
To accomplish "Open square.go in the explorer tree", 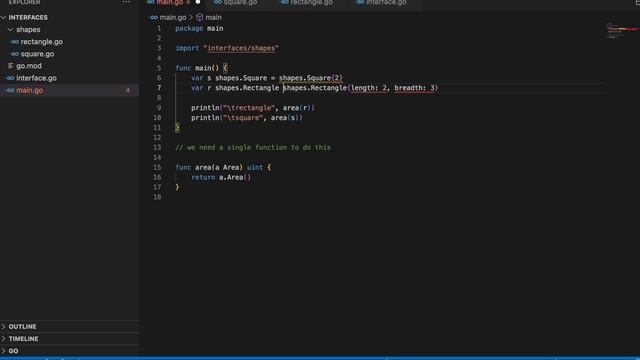I will (x=37, y=54).
